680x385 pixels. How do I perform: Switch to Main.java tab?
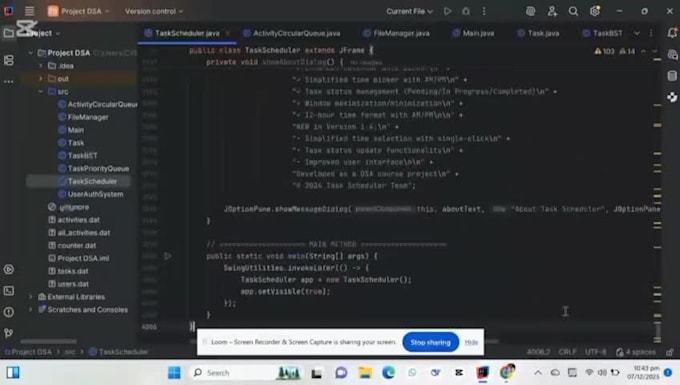pos(473,33)
